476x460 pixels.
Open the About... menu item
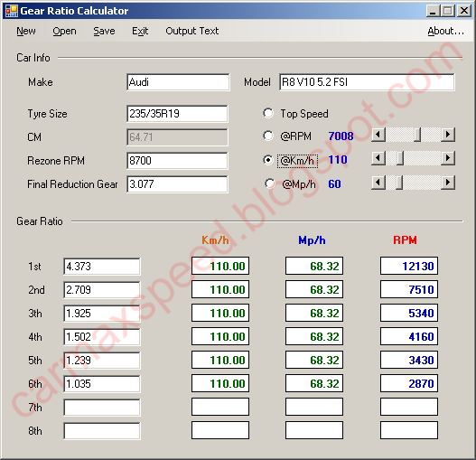445,31
